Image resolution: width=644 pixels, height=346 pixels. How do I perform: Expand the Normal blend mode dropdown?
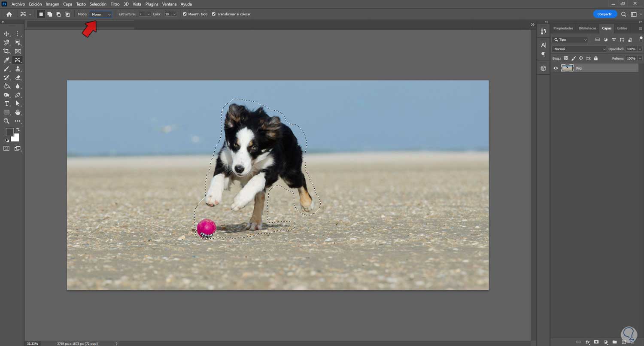(x=579, y=49)
